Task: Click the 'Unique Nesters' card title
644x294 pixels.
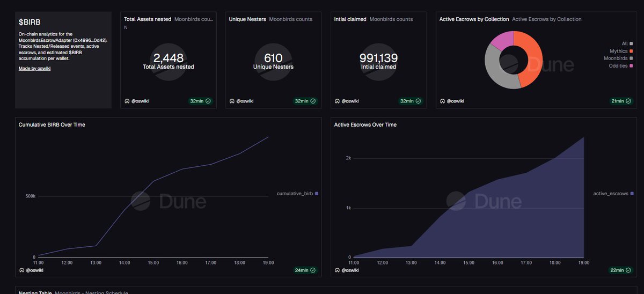Action: click(x=247, y=19)
